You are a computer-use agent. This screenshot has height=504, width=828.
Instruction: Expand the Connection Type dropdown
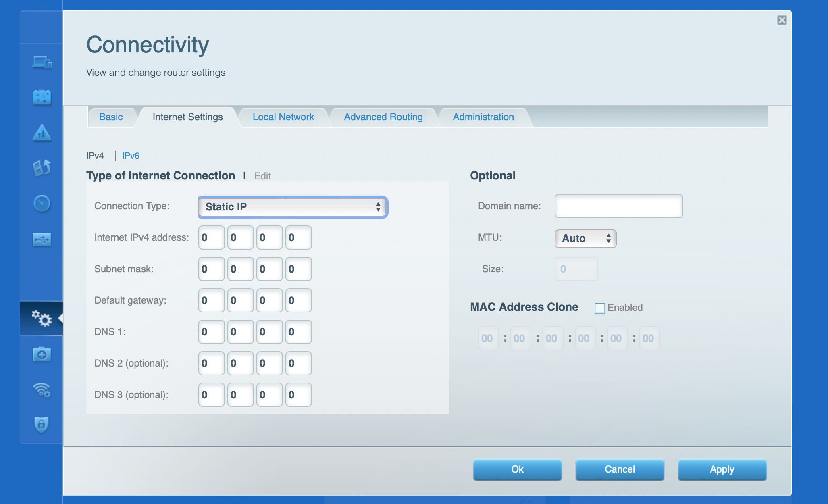click(293, 207)
